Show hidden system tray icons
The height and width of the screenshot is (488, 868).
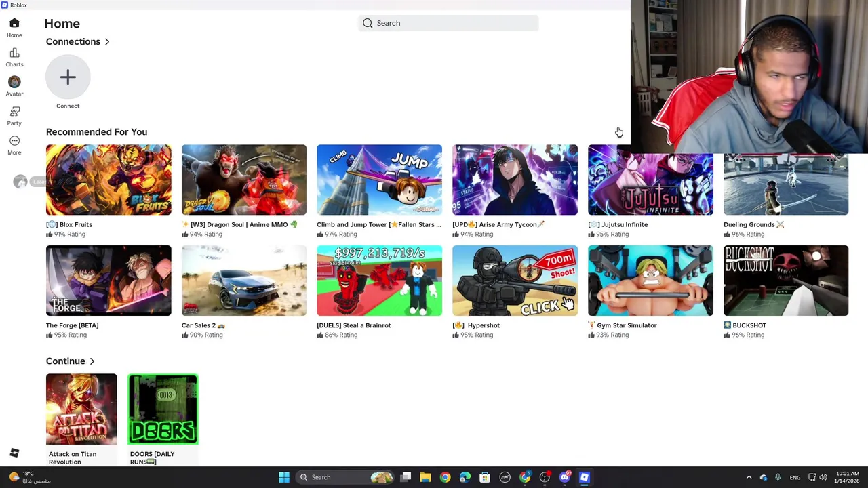(x=749, y=477)
